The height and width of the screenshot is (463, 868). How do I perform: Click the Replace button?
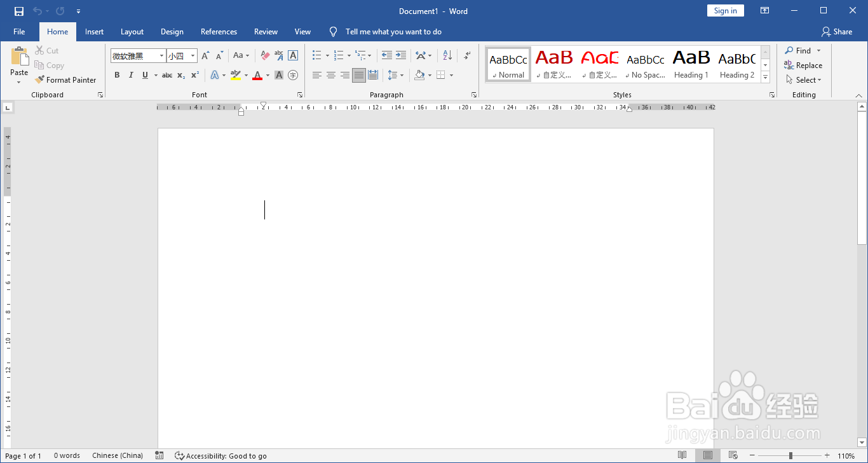pos(803,66)
